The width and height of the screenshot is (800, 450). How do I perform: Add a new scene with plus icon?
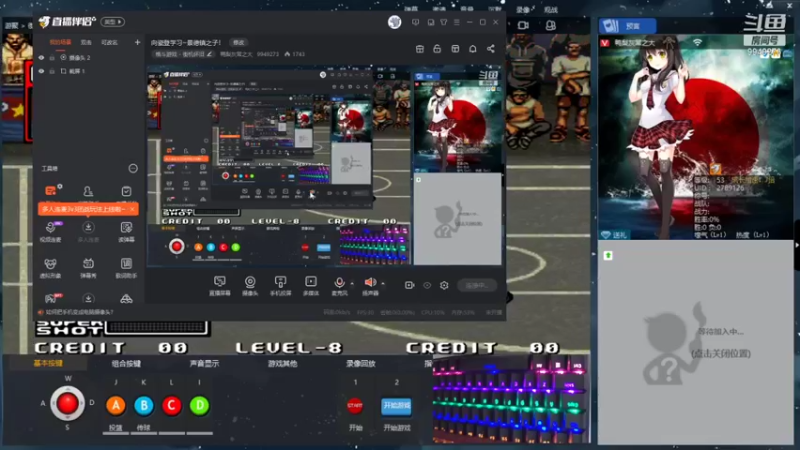pyautogui.click(x=137, y=42)
